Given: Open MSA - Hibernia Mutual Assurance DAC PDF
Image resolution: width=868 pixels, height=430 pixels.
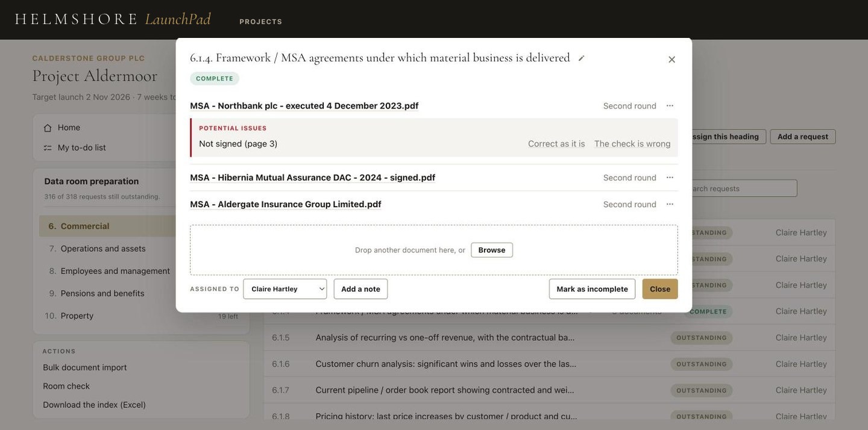Looking at the screenshot, I should tap(313, 177).
